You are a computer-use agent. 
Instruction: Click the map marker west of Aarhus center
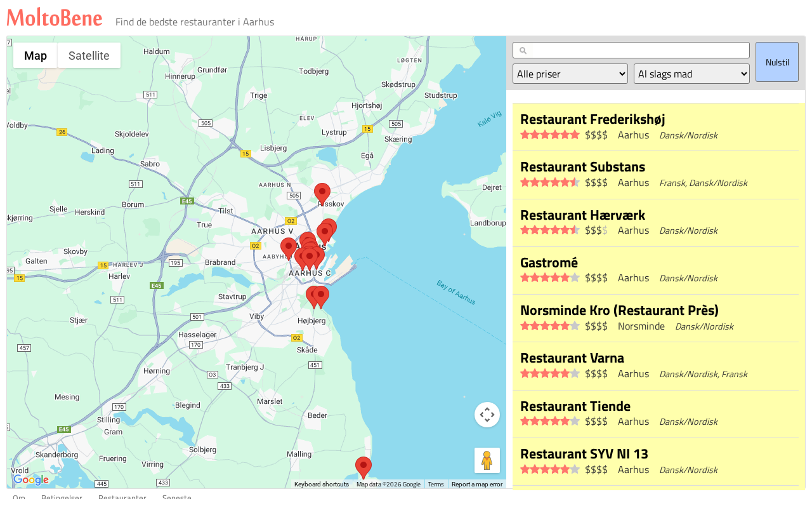pyautogui.click(x=288, y=247)
